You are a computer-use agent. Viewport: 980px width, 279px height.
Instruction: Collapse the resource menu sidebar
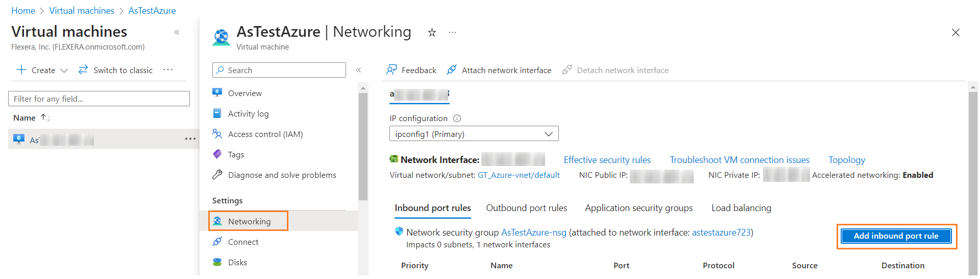click(358, 70)
